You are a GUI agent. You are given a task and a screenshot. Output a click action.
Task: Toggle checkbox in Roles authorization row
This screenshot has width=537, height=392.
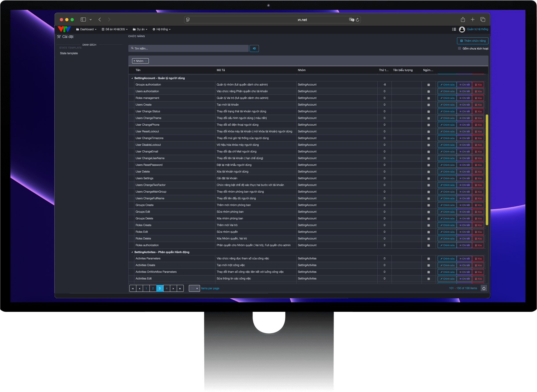pos(428,245)
